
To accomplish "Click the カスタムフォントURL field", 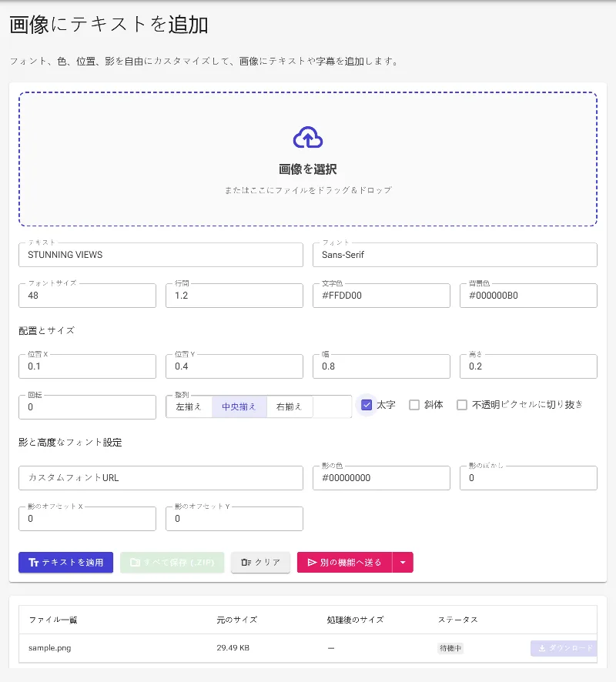I will tap(160, 478).
